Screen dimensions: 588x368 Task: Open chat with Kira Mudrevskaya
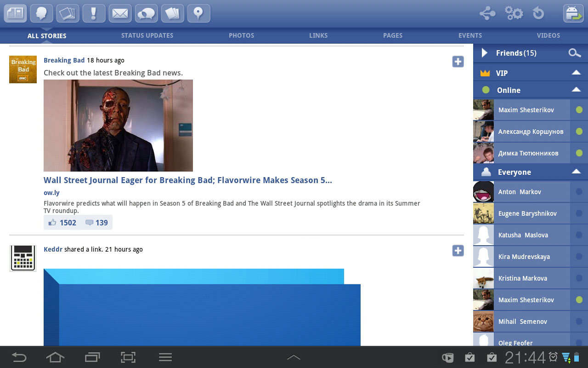[x=531, y=257]
